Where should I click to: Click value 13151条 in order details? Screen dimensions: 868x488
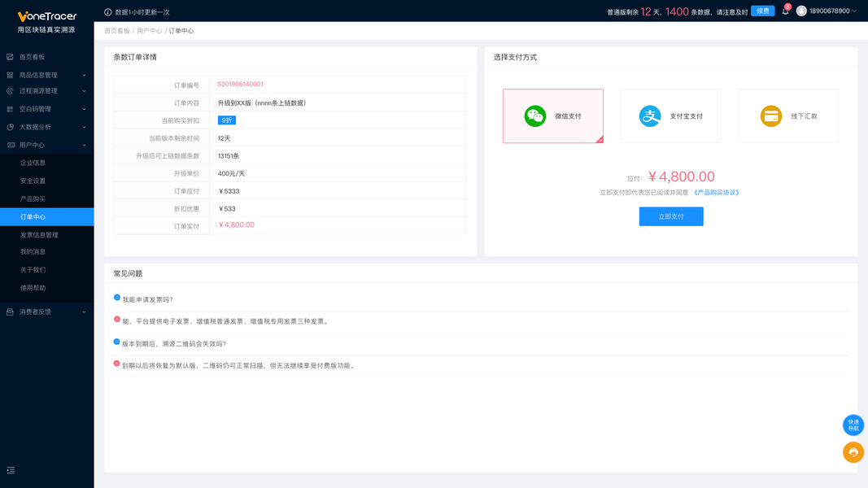click(229, 156)
